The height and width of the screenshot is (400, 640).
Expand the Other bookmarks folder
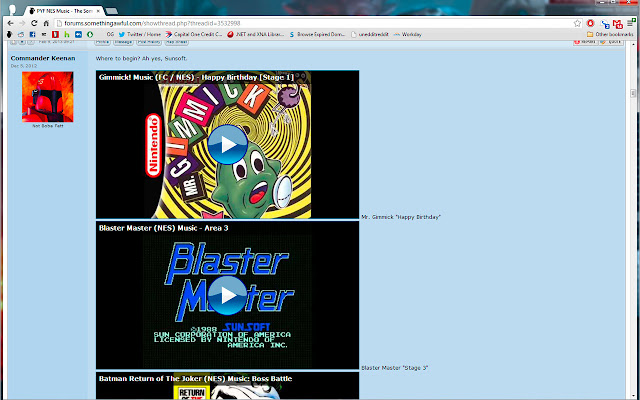608,33
